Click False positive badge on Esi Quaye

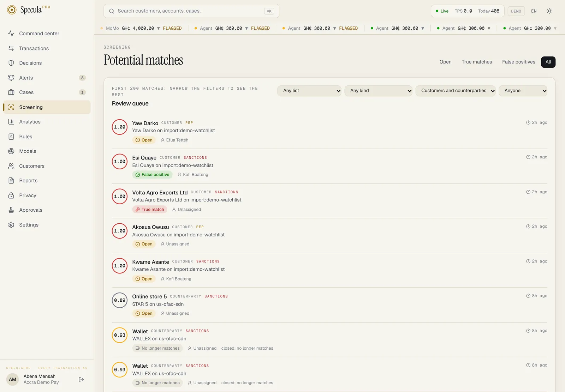(x=152, y=175)
